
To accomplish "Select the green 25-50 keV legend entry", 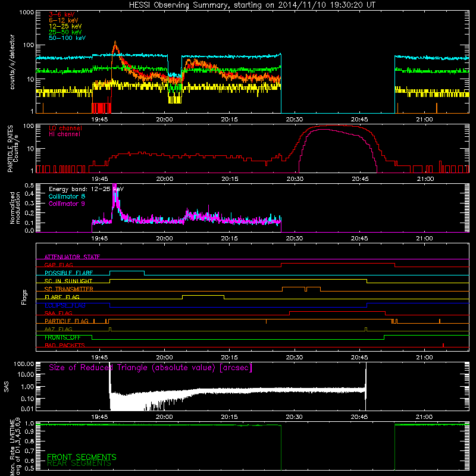I will [65, 32].
